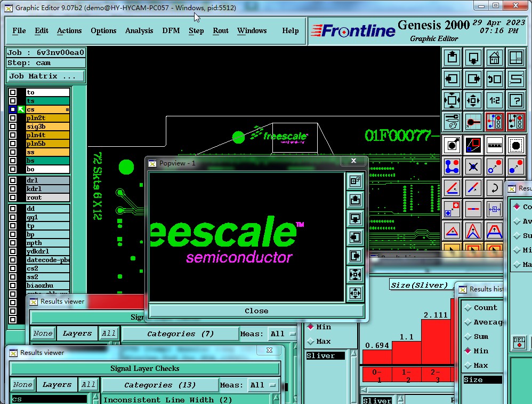Open the Analysis menu
The width and height of the screenshot is (532, 404).
point(139,30)
